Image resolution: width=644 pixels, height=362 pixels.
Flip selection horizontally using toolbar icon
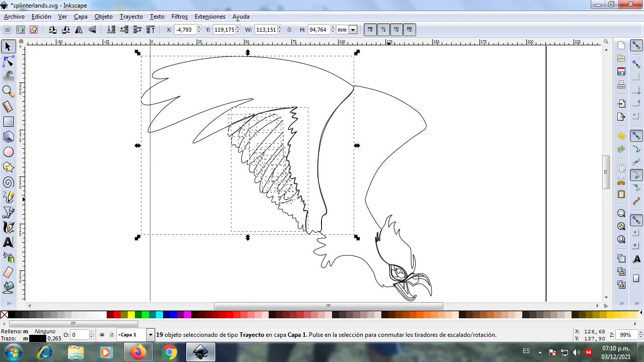click(79, 30)
